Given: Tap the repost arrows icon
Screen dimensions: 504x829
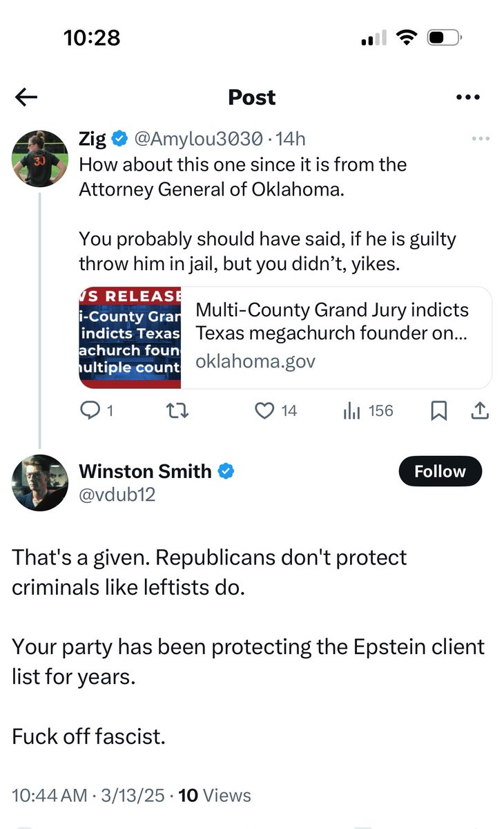Looking at the screenshot, I should click(x=179, y=411).
